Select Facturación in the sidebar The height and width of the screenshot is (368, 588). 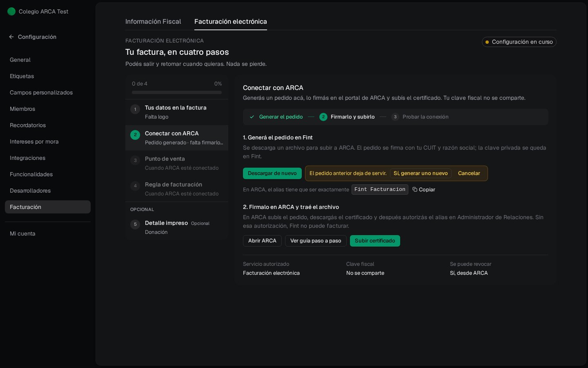click(48, 207)
